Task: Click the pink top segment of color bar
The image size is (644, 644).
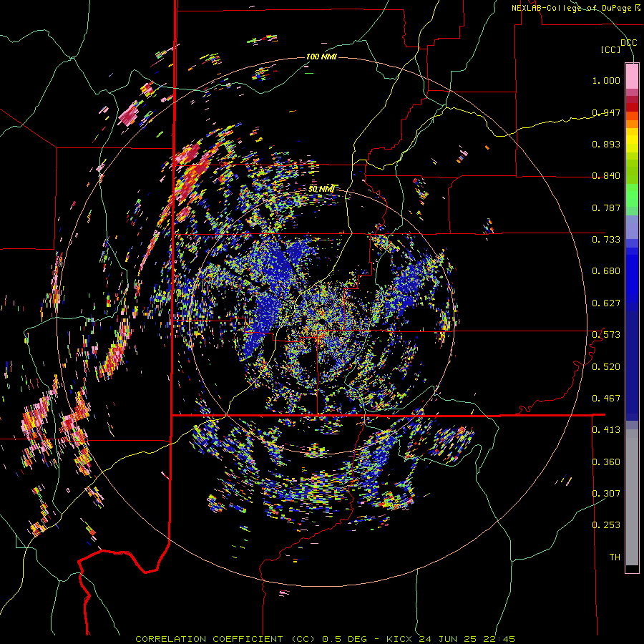Action: pyautogui.click(x=632, y=76)
